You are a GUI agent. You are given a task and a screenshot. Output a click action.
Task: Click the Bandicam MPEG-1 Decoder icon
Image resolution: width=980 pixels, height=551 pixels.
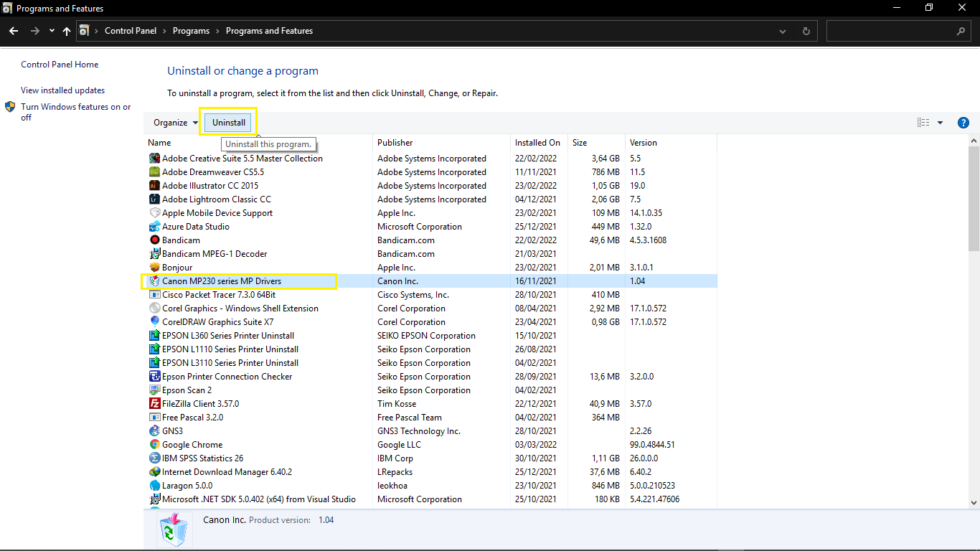154,254
